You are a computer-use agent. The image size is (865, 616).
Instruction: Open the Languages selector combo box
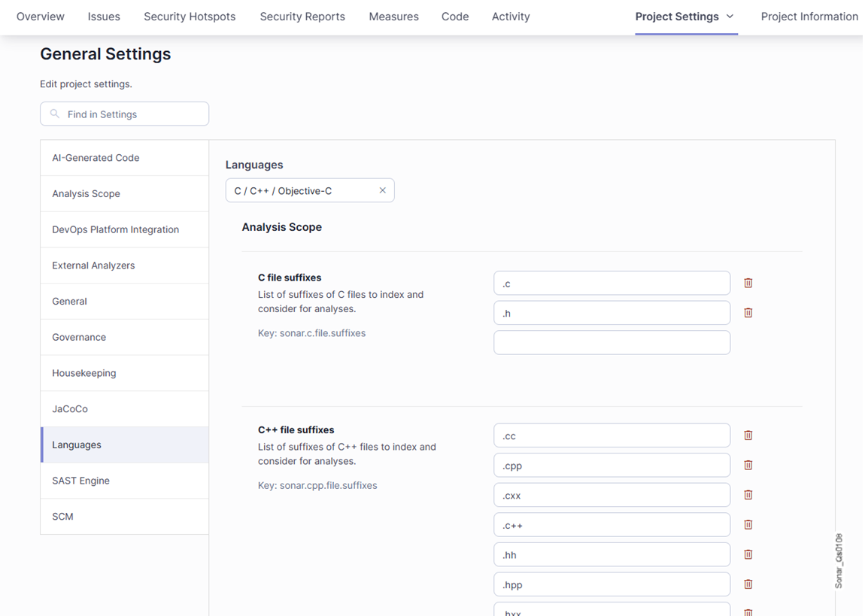click(x=301, y=191)
